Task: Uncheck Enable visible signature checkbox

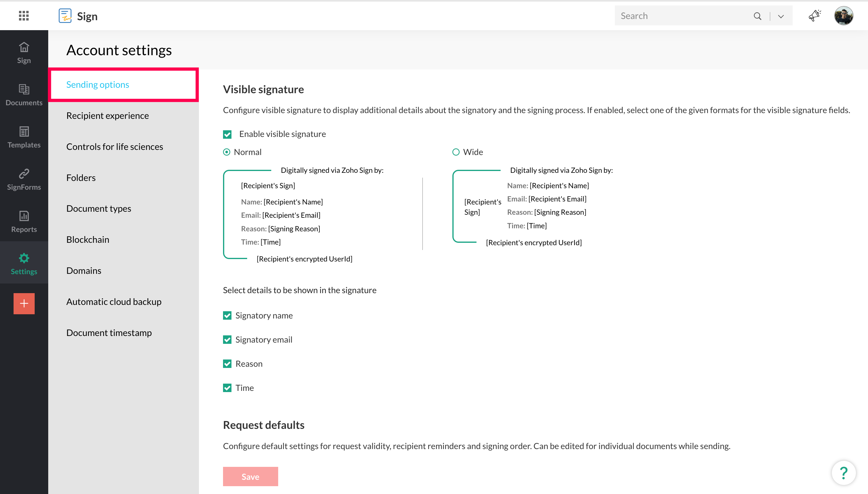Action: 227,135
